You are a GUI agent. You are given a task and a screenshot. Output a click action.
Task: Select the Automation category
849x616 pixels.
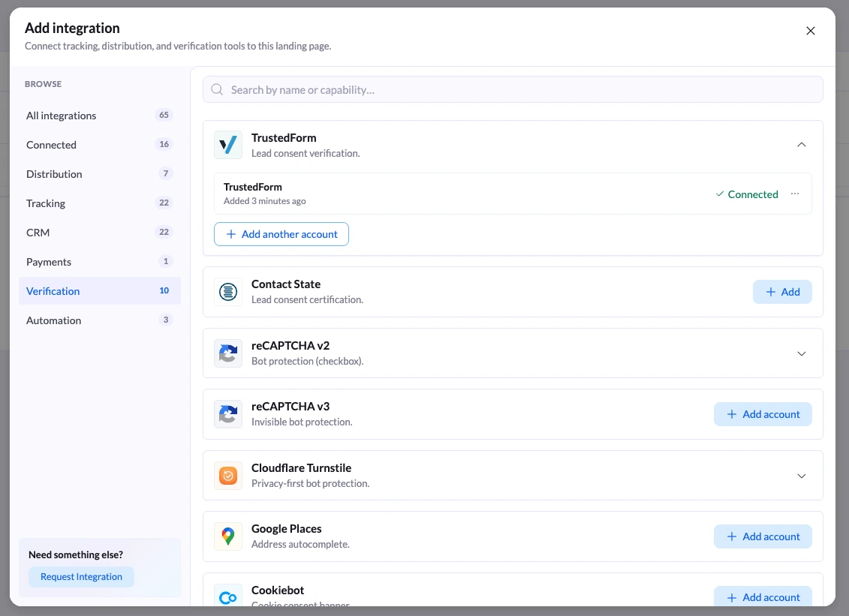[x=100, y=320]
